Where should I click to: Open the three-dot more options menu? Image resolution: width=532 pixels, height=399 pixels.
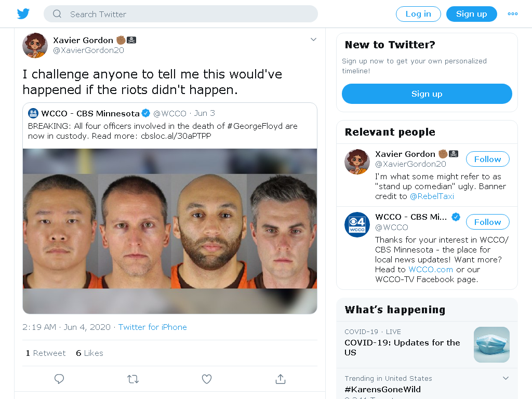[x=512, y=14]
